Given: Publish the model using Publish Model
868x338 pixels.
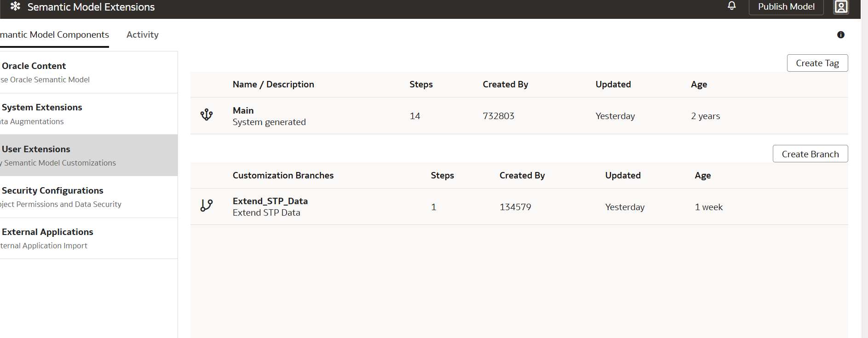Looking at the screenshot, I should 786,7.
